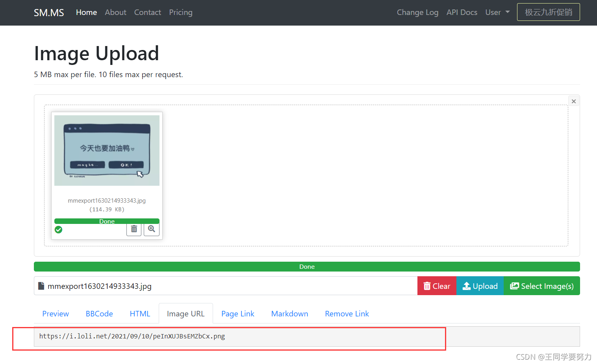Click the Image Upload heading
This screenshot has width=597, height=364.
pyautogui.click(x=96, y=54)
